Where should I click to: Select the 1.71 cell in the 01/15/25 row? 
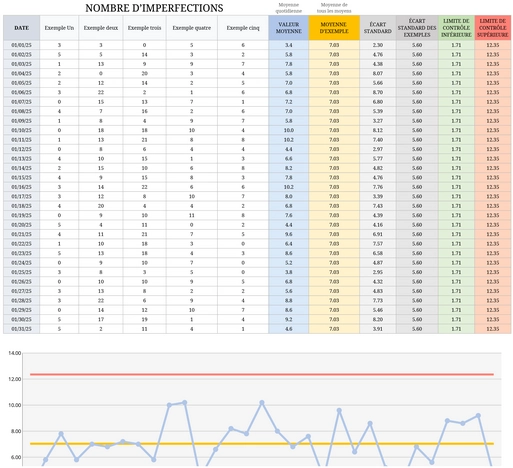(456, 178)
